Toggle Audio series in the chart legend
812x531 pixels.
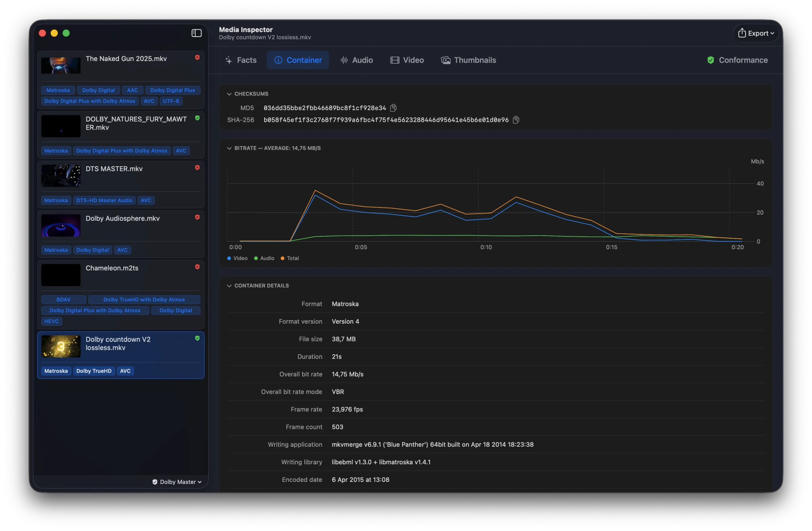coord(265,258)
